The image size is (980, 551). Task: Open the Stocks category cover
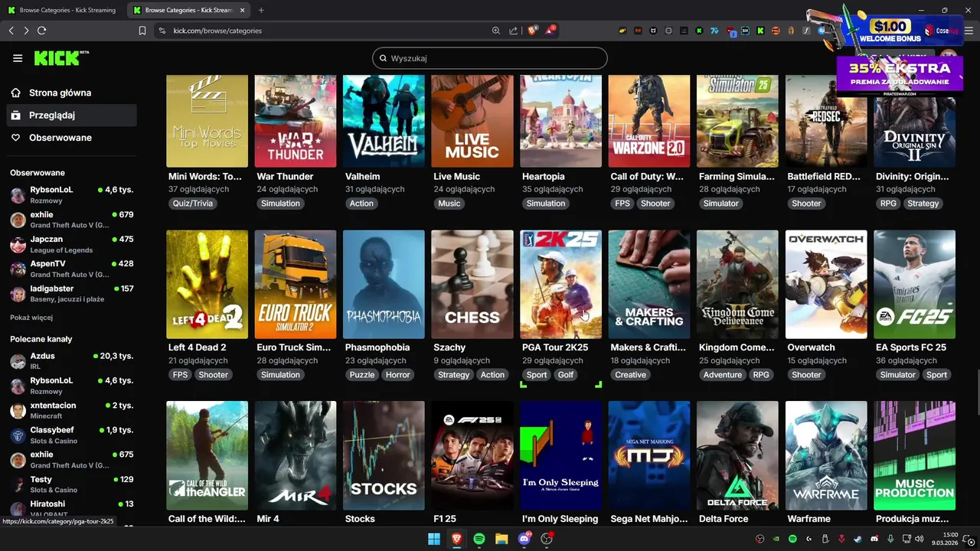[384, 455]
